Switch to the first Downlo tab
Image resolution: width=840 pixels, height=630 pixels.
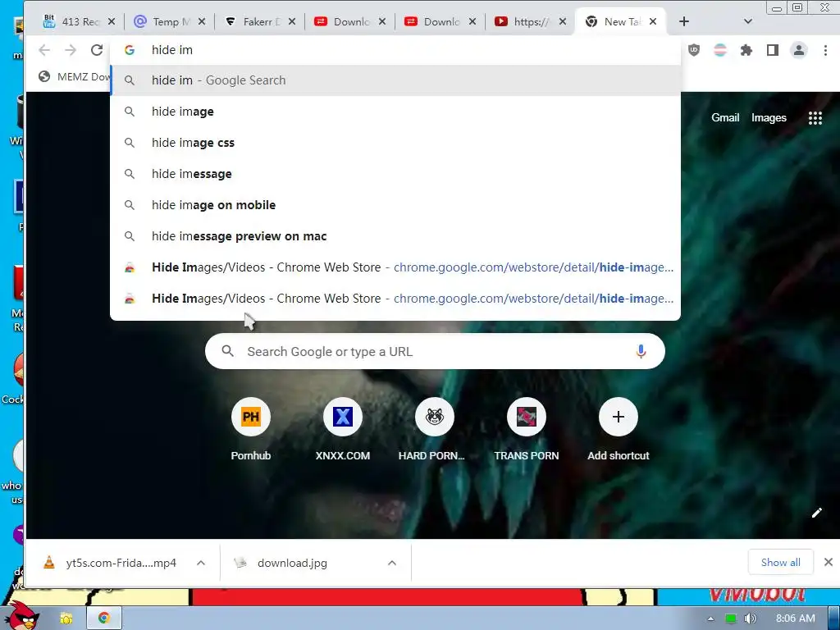coord(349,21)
